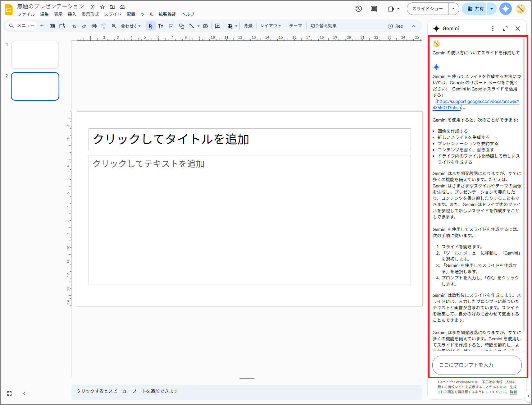Open the zoom level dropdown
Image resolution: width=532 pixels, height=405 pixels.
point(131,26)
